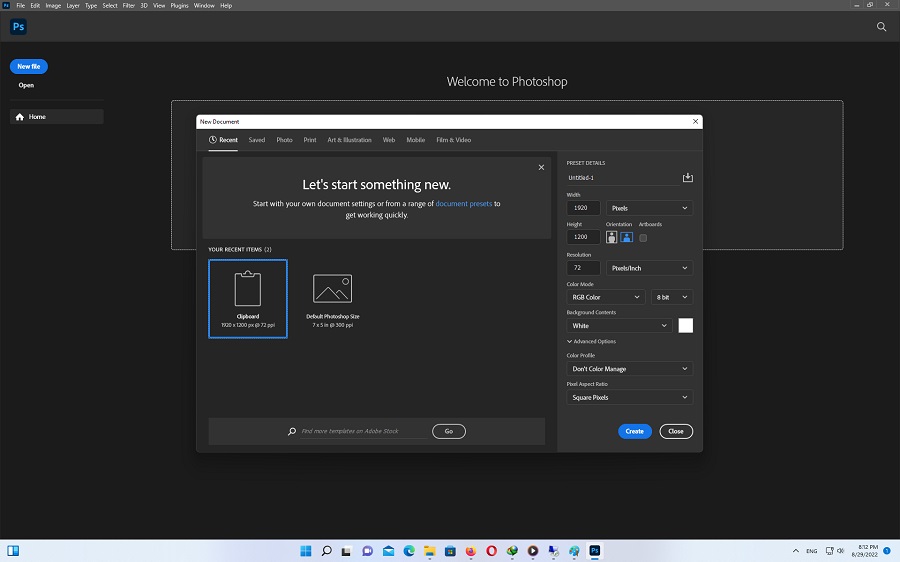Open the bit depth 8 bit dropdown
This screenshot has width=900, height=562.
[x=671, y=297]
